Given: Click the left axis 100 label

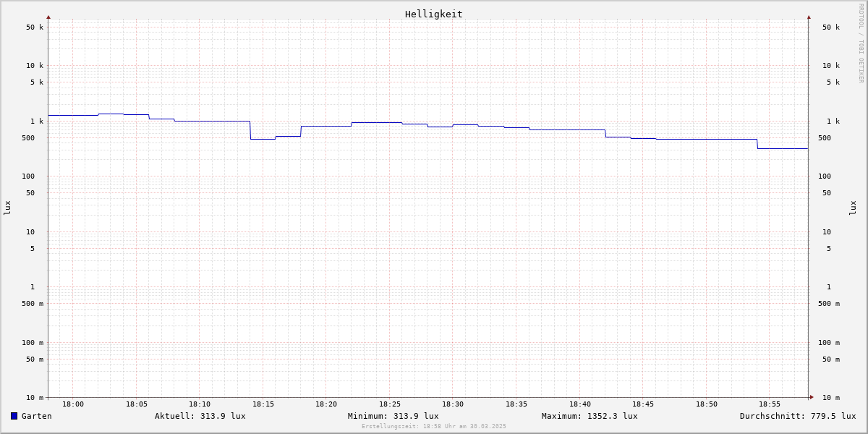Looking at the screenshot, I should tap(28, 176).
